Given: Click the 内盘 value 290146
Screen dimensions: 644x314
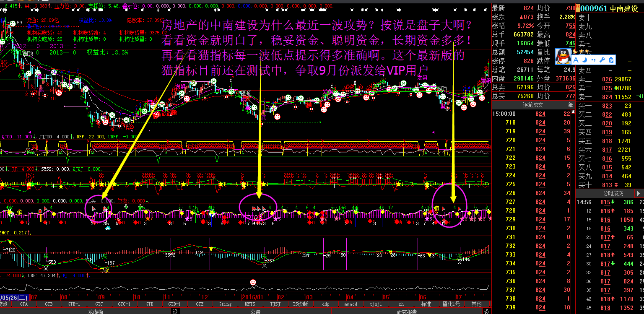Looking at the screenshot, I should pyautogui.click(x=524, y=78).
